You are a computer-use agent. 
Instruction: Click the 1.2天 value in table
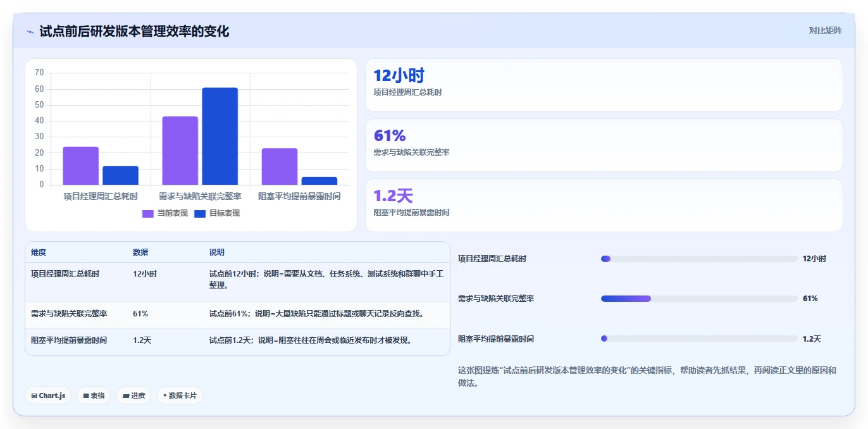[142, 340]
